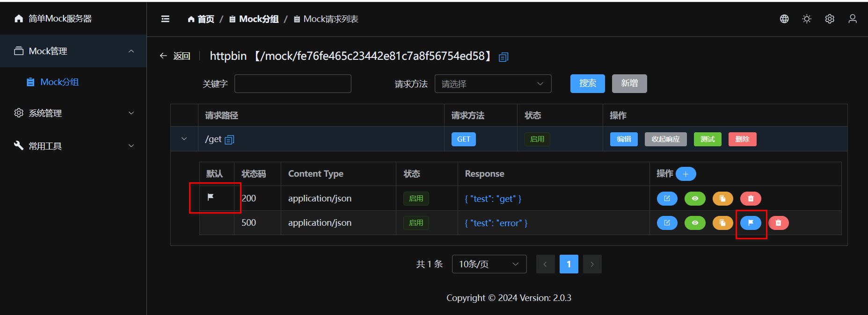Screen dimensions: 868x315
Task: Click the edit icon for the 200 response
Action: [667, 199]
